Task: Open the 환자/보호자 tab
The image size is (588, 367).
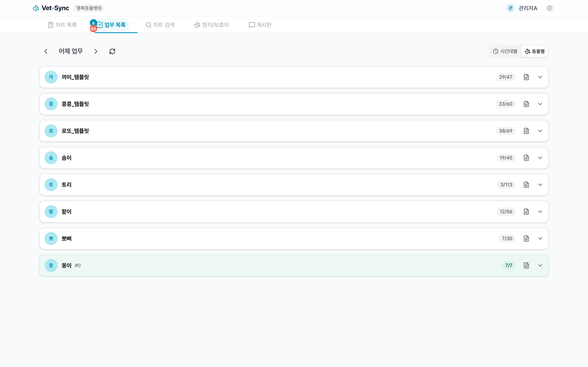Action: pos(211,25)
